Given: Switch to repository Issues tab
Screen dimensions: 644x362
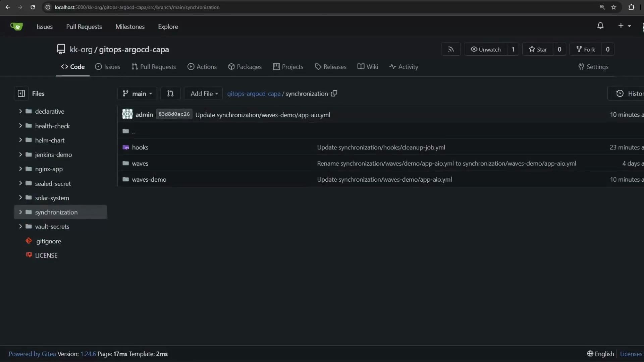Looking at the screenshot, I should click(108, 67).
